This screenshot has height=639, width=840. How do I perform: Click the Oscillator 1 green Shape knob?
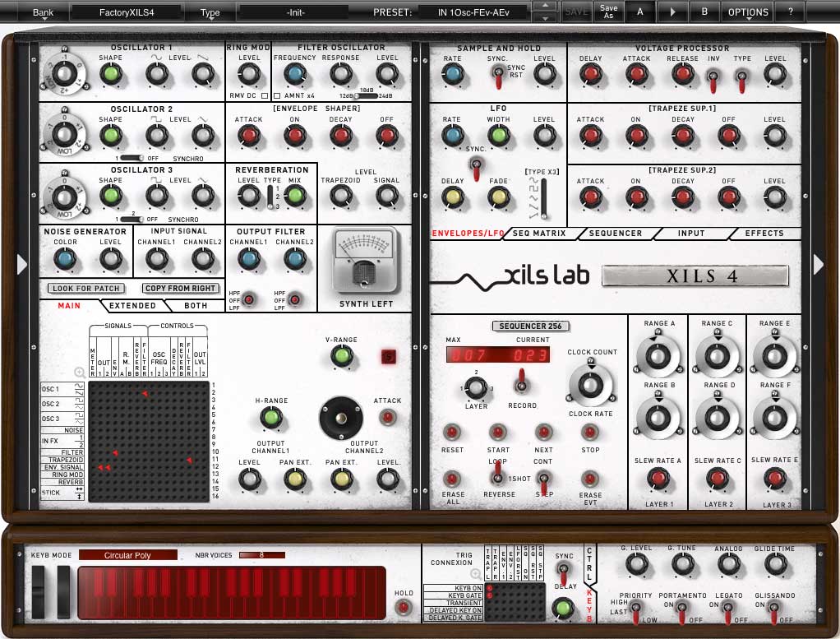(111, 74)
